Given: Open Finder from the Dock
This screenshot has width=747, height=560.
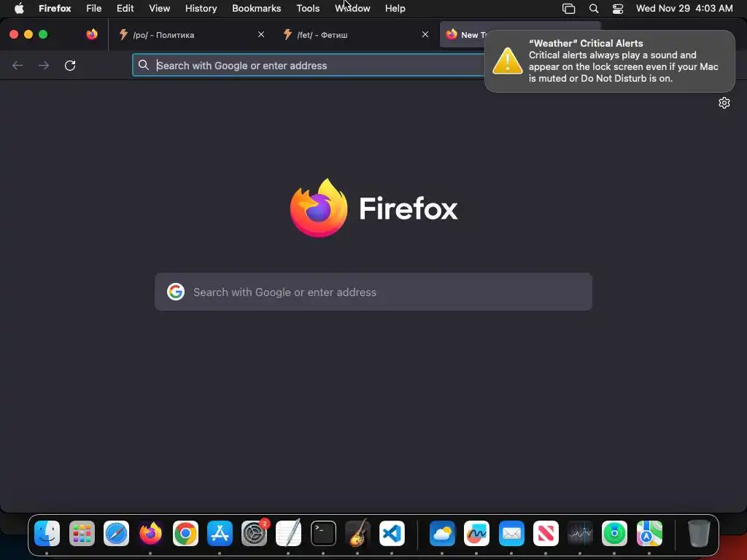Looking at the screenshot, I should (x=47, y=533).
